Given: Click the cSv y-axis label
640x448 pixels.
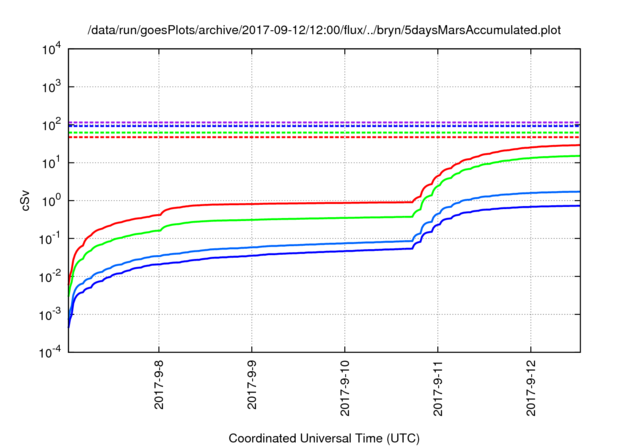Looking at the screenshot, I should (x=26, y=200).
